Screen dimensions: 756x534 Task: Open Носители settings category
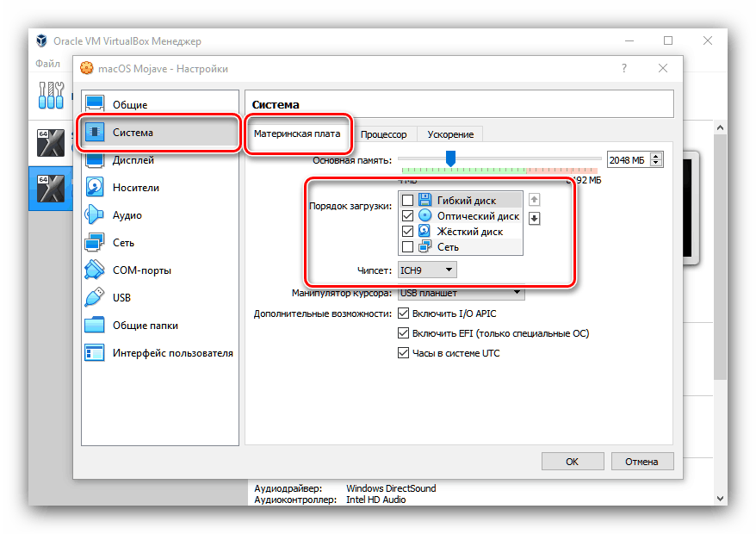[159, 187]
